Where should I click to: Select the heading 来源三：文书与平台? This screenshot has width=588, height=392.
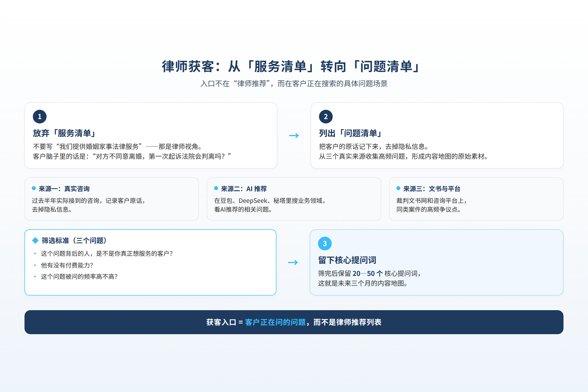[432, 189]
